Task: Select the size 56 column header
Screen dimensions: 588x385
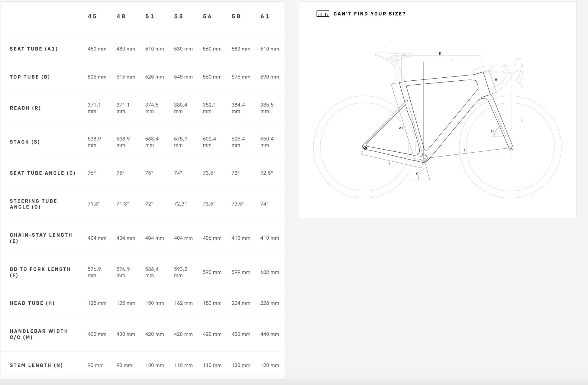Action: click(x=207, y=16)
